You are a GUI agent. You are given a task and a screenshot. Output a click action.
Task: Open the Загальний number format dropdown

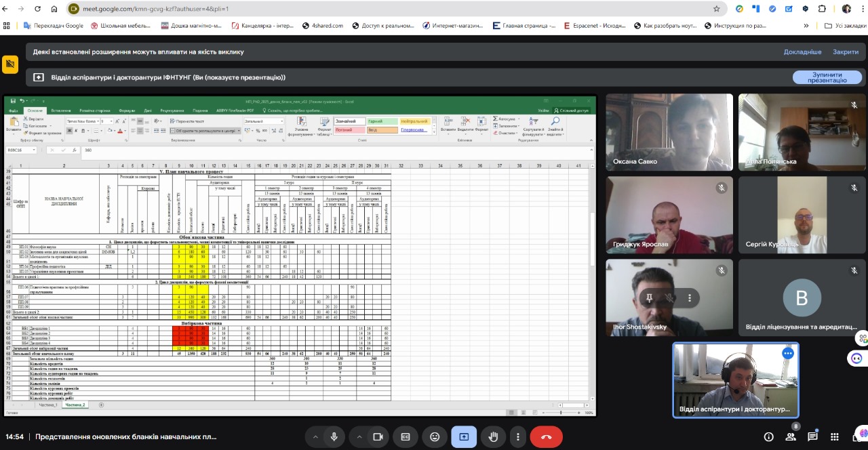tap(282, 121)
